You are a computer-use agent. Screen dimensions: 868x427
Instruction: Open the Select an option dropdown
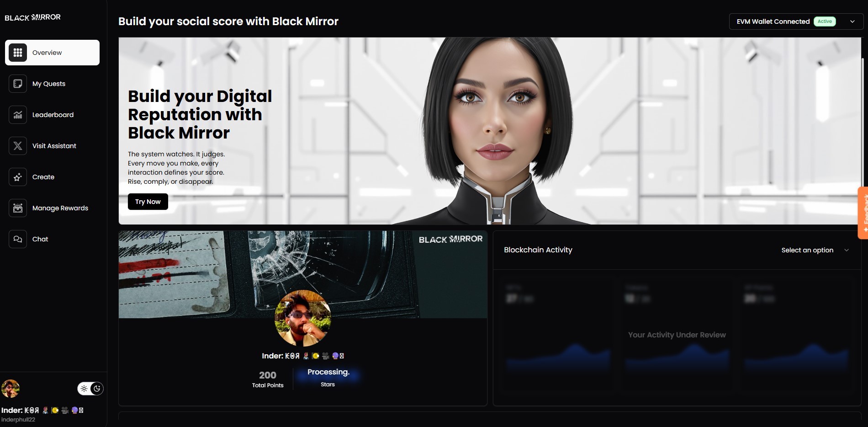pyautogui.click(x=815, y=250)
